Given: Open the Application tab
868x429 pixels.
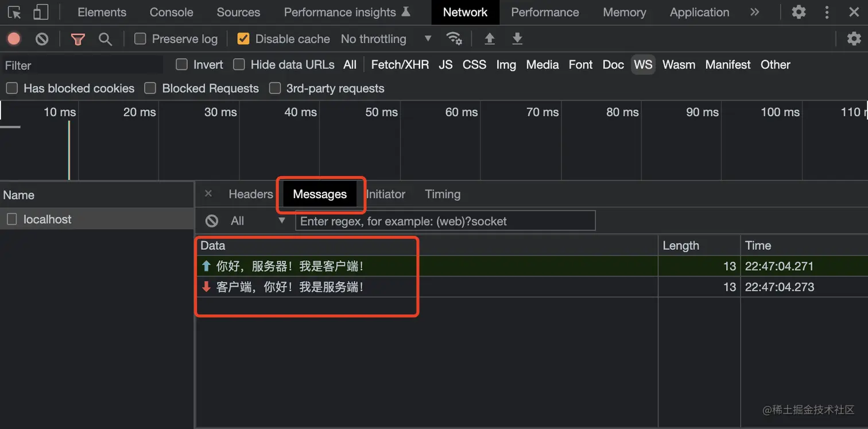Looking at the screenshot, I should click(699, 12).
